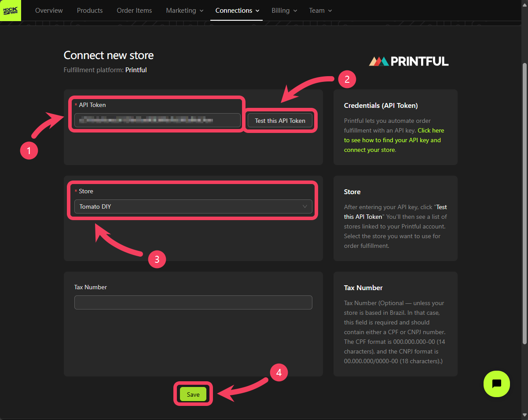This screenshot has height=420, width=528.
Task: Open the Store dropdown showing Tomato DIY
Action: (x=193, y=206)
